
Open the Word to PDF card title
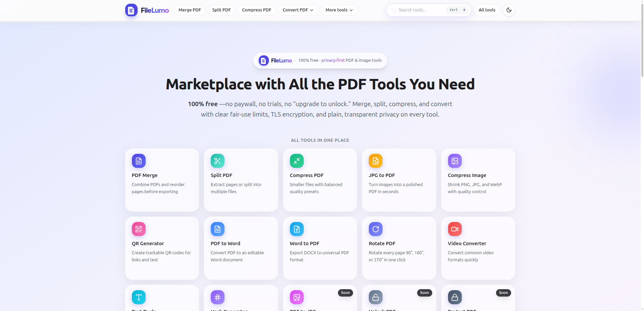point(304,243)
